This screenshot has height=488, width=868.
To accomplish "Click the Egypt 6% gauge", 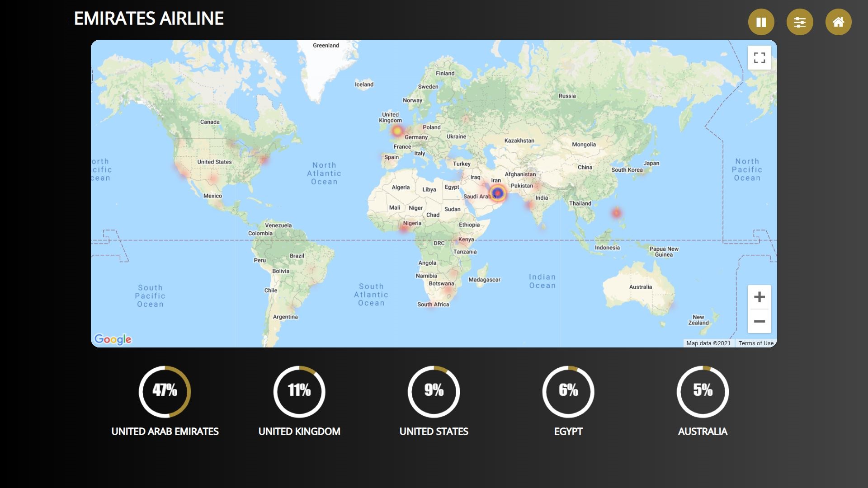I will 568,392.
